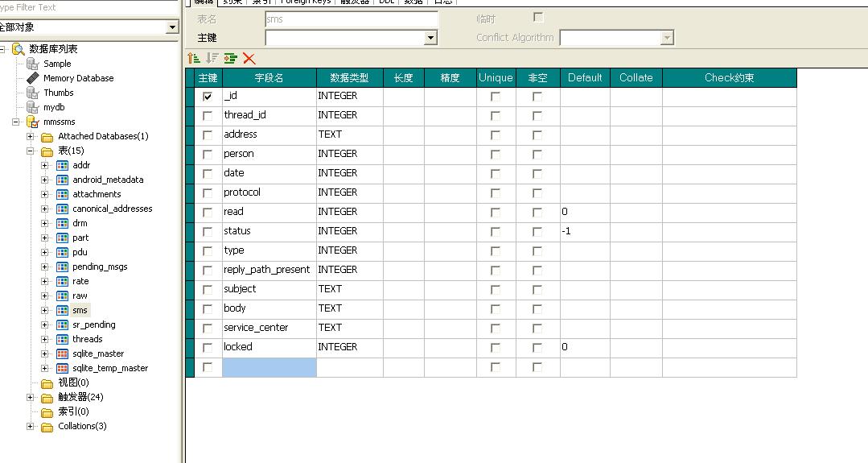This screenshot has height=463, width=868.
Task: Click the sqlite_temp_master table icon
Action: click(x=62, y=368)
